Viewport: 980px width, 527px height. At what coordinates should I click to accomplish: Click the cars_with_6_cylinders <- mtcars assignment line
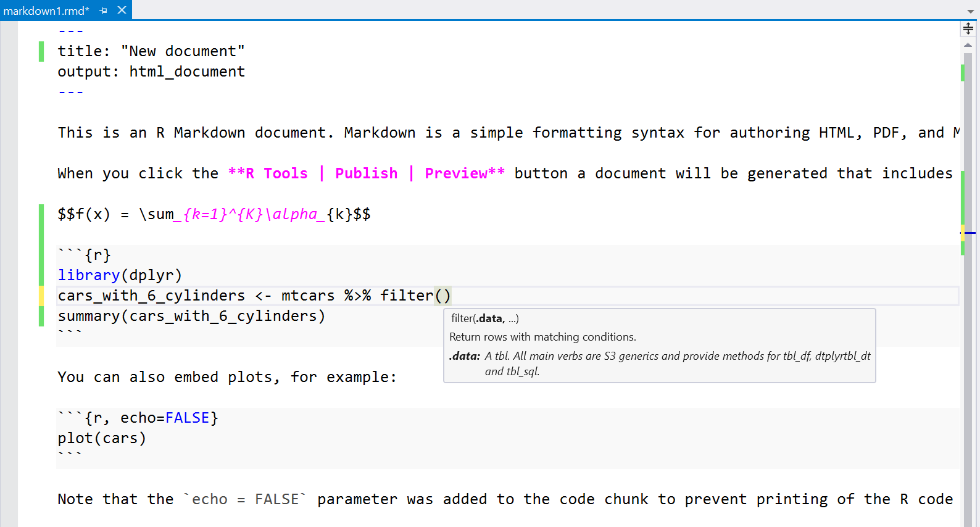254,296
